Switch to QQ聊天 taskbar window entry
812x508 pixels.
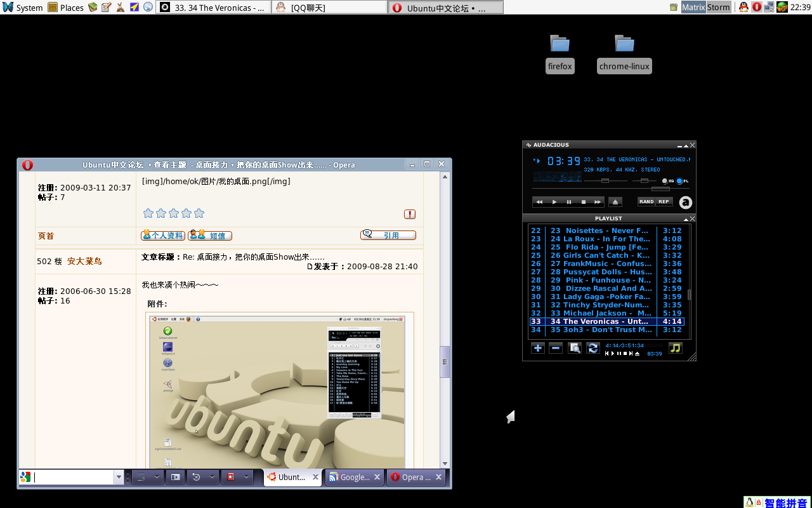click(329, 8)
